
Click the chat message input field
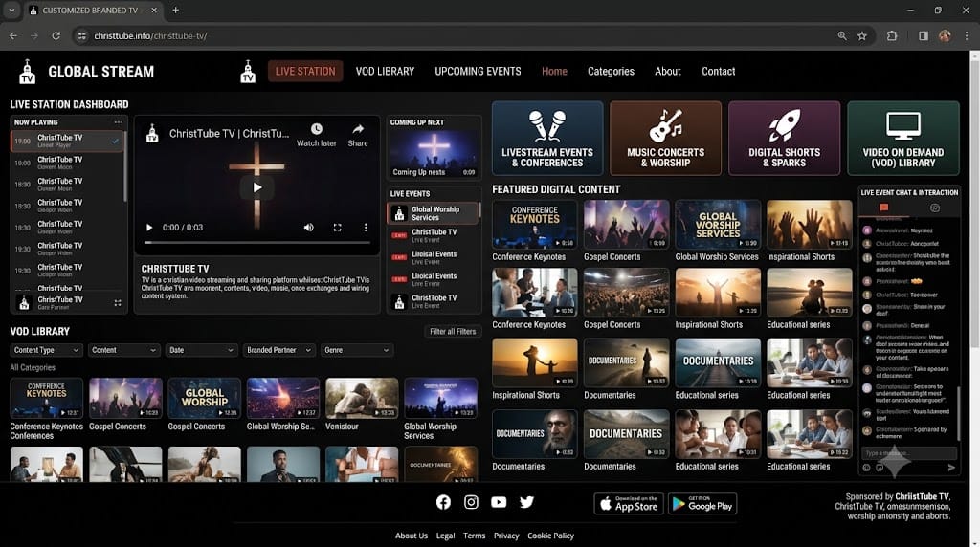pyautogui.click(x=909, y=453)
